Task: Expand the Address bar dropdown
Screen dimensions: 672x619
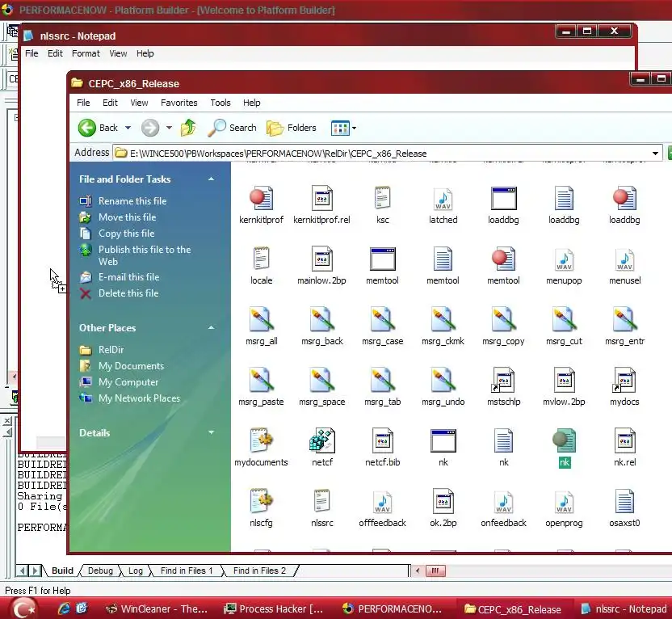Action: coord(655,154)
